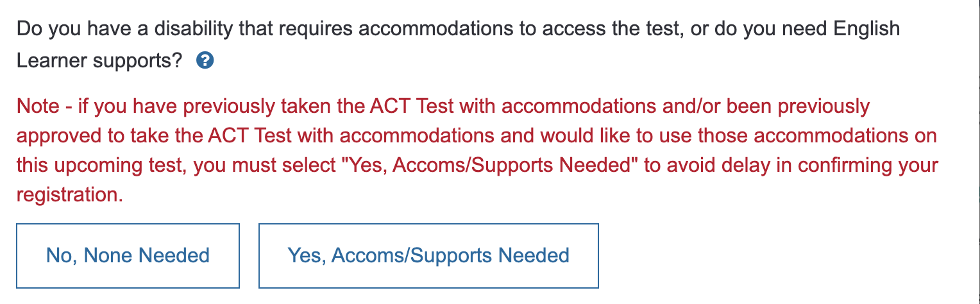Click the blue circular help tooltip icon
This screenshot has width=980, height=304.
tap(205, 62)
